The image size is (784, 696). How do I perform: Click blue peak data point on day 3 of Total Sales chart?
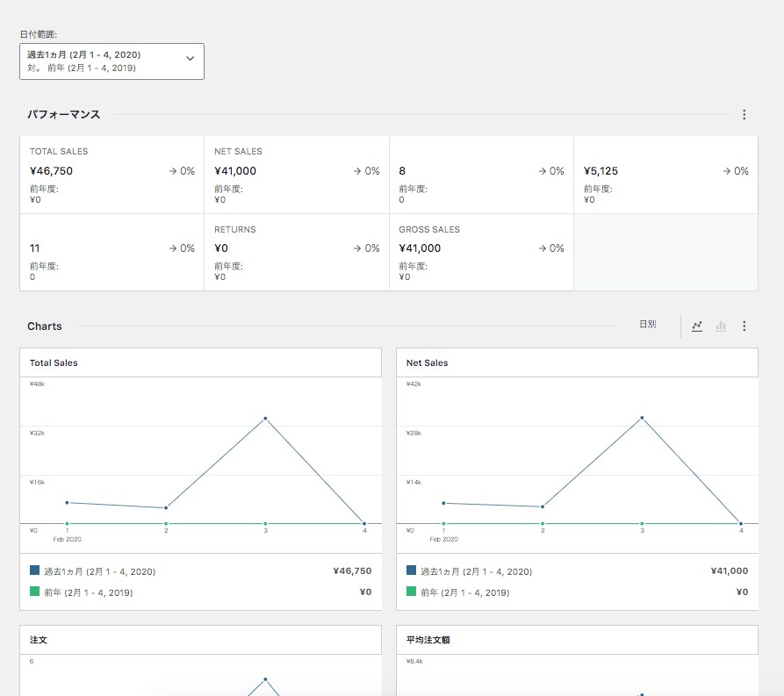[x=265, y=419]
